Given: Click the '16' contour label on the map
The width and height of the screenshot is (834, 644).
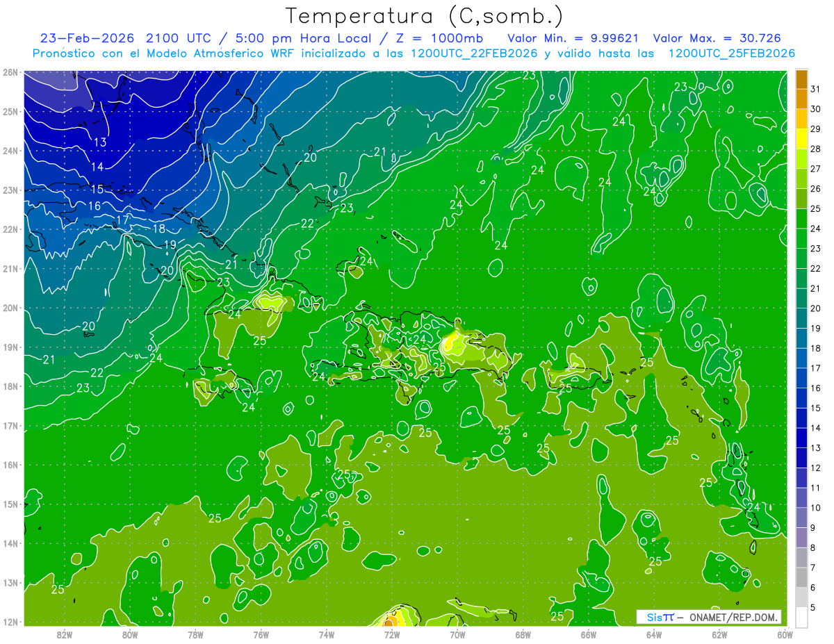Looking at the screenshot, I should (x=95, y=206).
